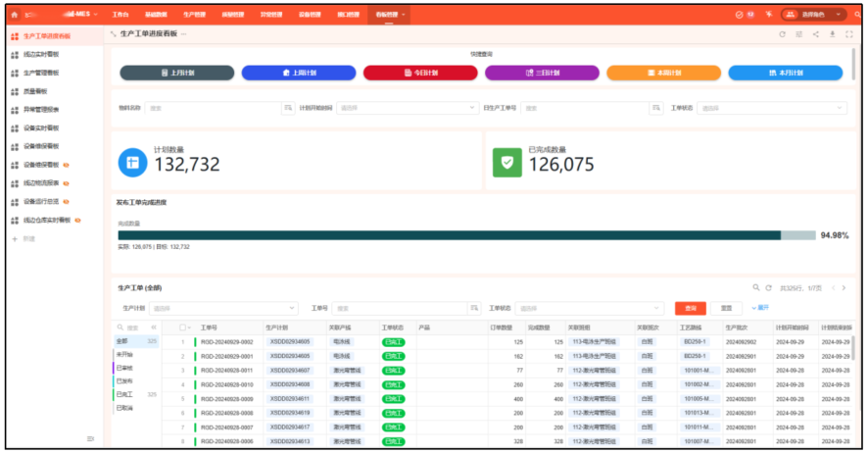The height and width of the screenshot is (453, 868).
Task: Select 设备实时看板 in sidebar
Action: (x=40, y=127)
